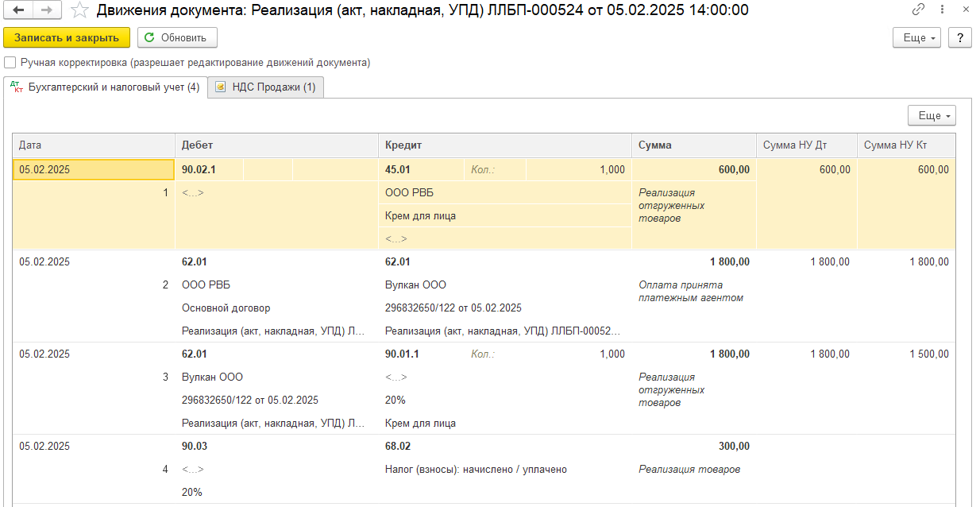The height and width of the screenshot is (507, 980).
Task: Click Крем для лица in row 3 credit
Action: click(420, 423)
